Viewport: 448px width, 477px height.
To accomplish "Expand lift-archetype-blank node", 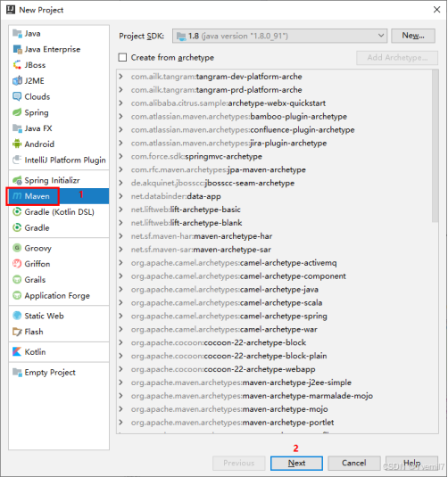I will 120,223.
